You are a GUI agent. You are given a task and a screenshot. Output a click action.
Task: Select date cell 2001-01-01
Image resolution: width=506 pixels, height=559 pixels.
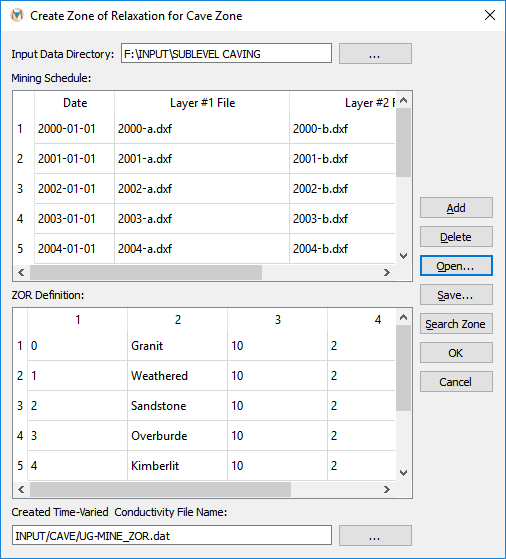click(x=75, y=159)
